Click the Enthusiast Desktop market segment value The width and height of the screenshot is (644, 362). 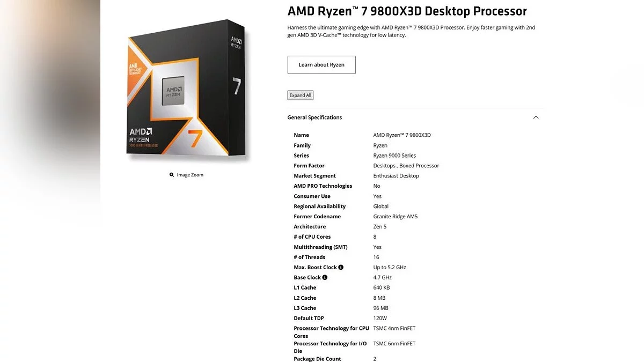(396, 176)
